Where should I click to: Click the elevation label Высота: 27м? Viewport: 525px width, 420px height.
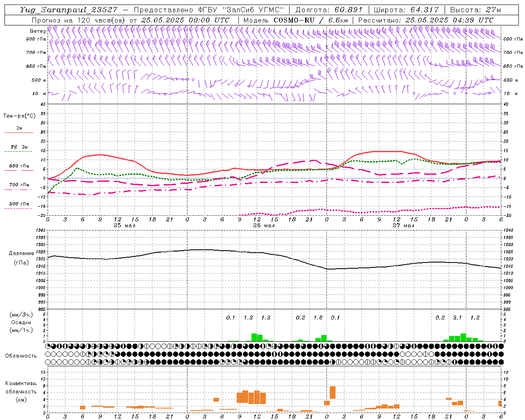point(475,10)
